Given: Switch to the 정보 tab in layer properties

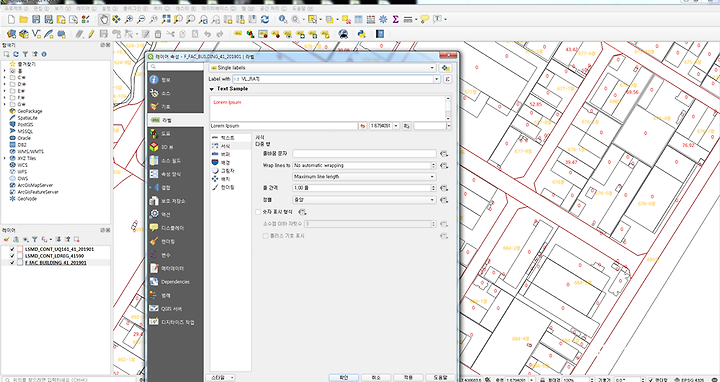Looking at the screenshot, I should [x=175, y=80].
